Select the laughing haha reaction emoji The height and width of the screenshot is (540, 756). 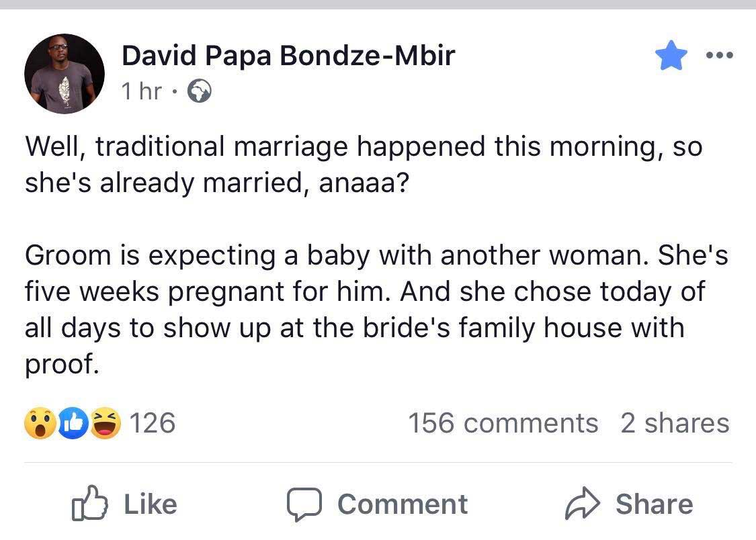(x=106, y=423)
